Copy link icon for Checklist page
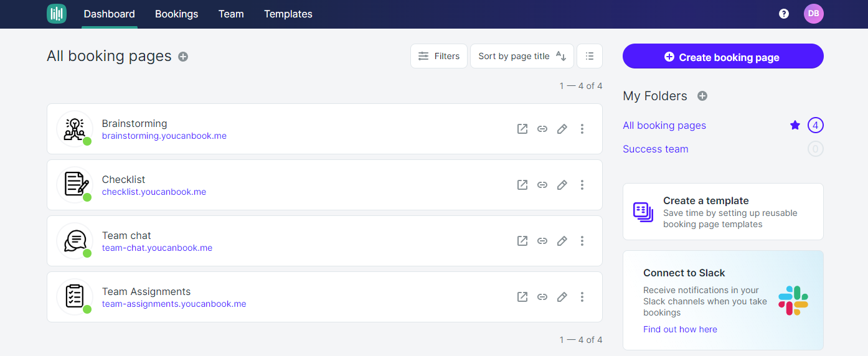The height and width of the screenshot is (356, 868). pos(542,185)
